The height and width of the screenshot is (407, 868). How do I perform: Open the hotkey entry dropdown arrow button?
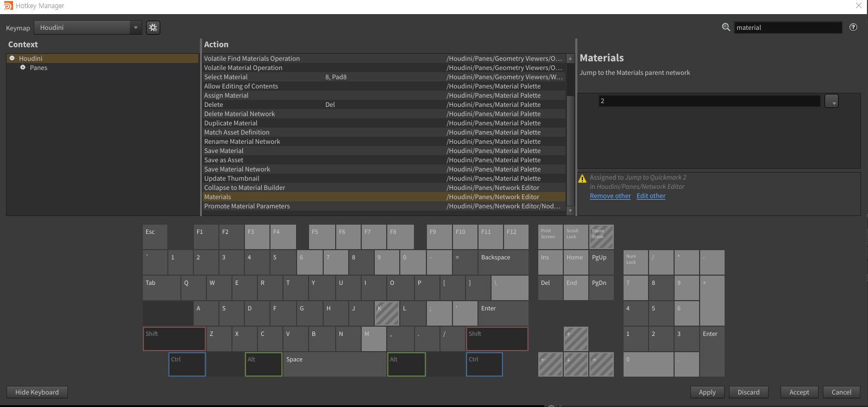(832, 101)
